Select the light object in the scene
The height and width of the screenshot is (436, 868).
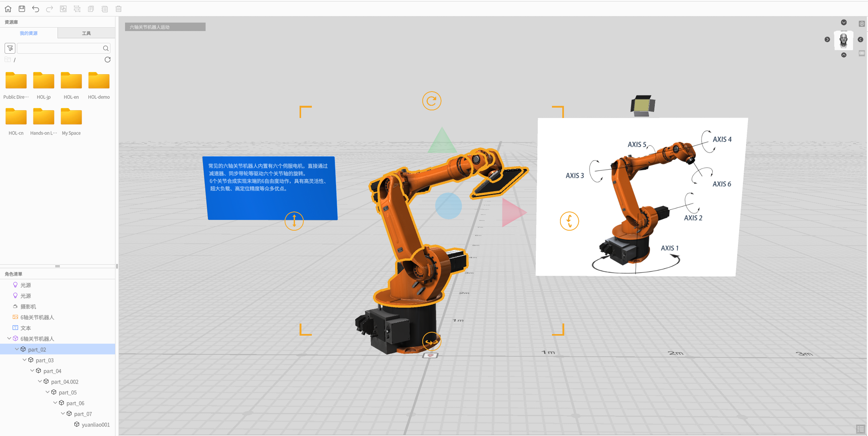point(643,105)
